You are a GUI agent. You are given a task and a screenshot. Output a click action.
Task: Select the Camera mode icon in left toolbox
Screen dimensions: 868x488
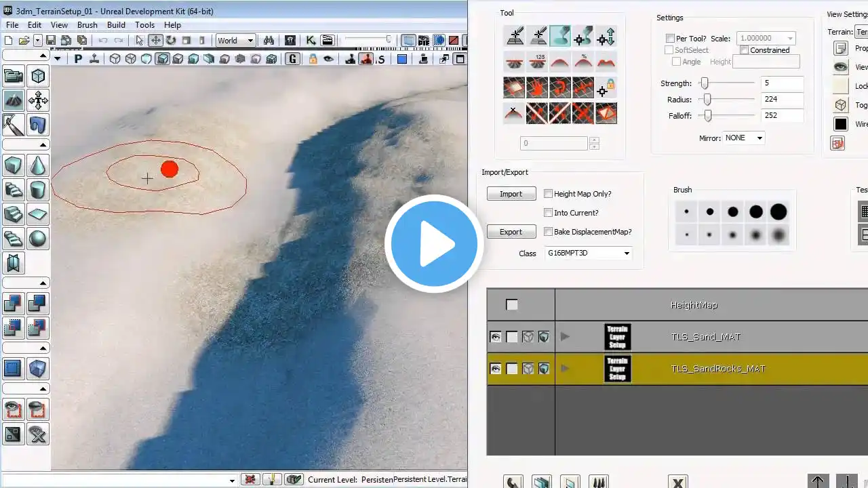click(x=14, y=77)
